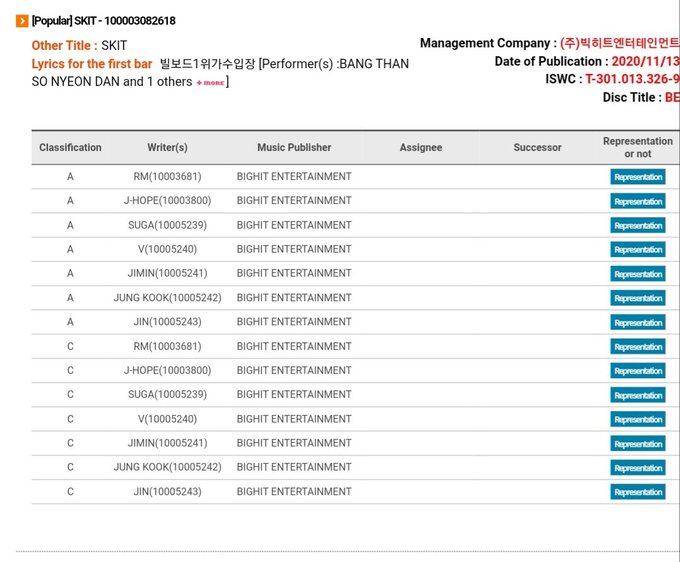Click the Classification column header
Screen dimensions: 680x562
[x=70, y=147]
